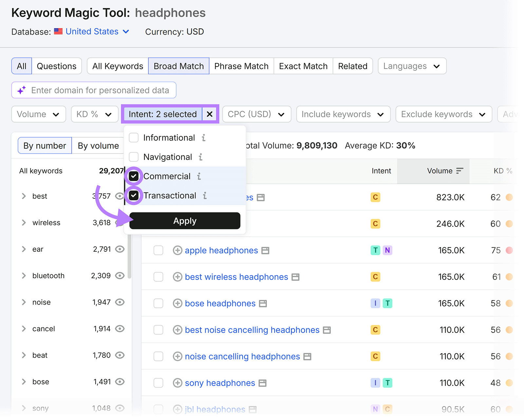Screen dimensions: 524x420
Task: Click the KD indicator dot next to 62
Action: click(x=509, y=198)
